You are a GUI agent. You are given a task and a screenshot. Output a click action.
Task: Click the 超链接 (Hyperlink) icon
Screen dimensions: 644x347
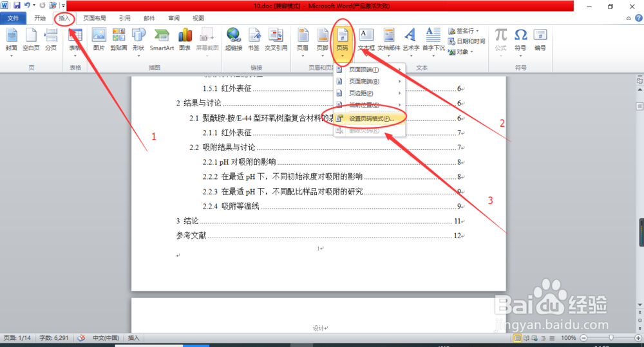(234, 40)
